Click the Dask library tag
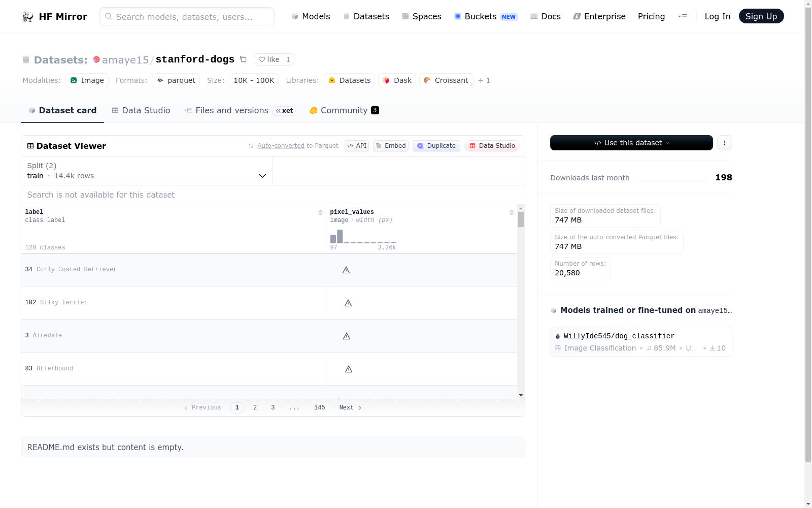Screen dimensions: 812x508 tap(397, 80)
